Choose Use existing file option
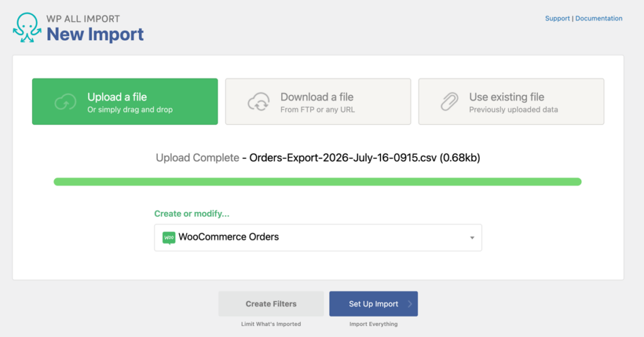Viewport: 644px width, 337px height. pos(511,101)
